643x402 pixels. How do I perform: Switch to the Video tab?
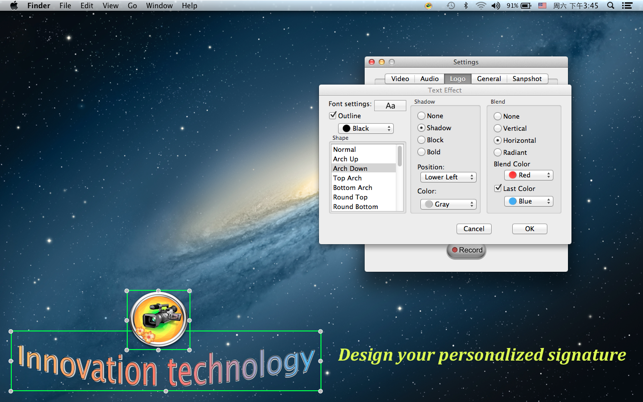pyautogui.click(x=400, y=78)
